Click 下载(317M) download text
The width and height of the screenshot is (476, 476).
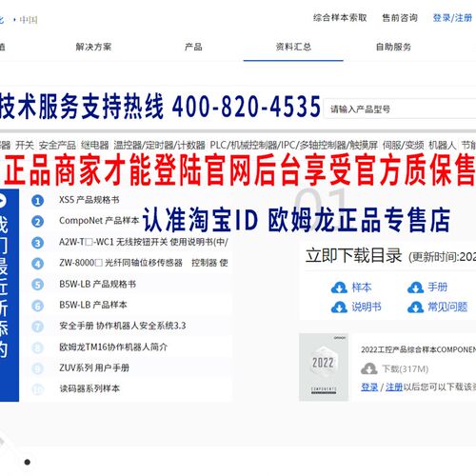pos(406,369)
